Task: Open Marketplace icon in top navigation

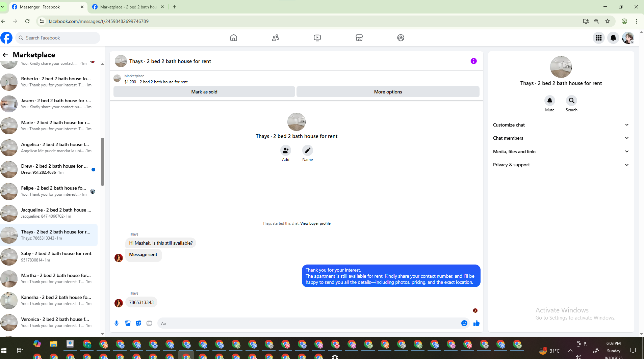Action: (x=359, y=38)
